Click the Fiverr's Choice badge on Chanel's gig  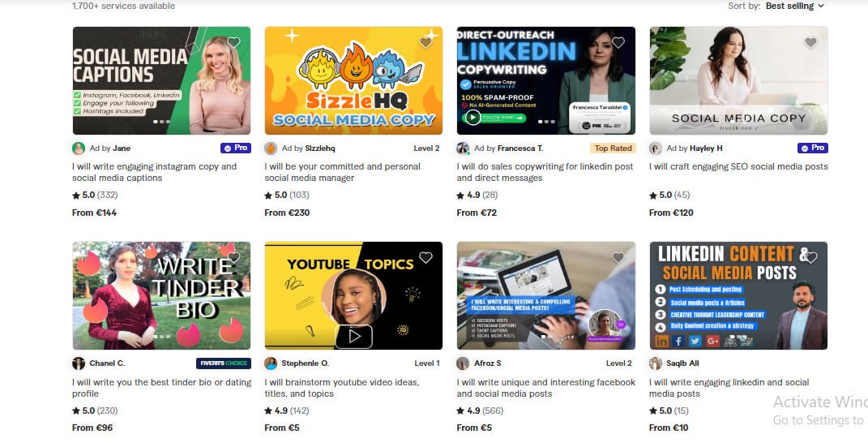[223, 363]
